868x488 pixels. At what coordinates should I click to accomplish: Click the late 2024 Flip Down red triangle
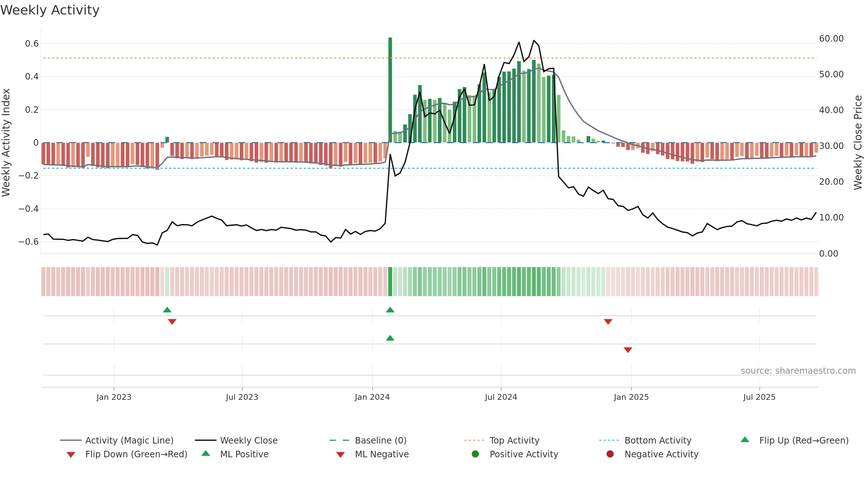[x=608, y=322]
